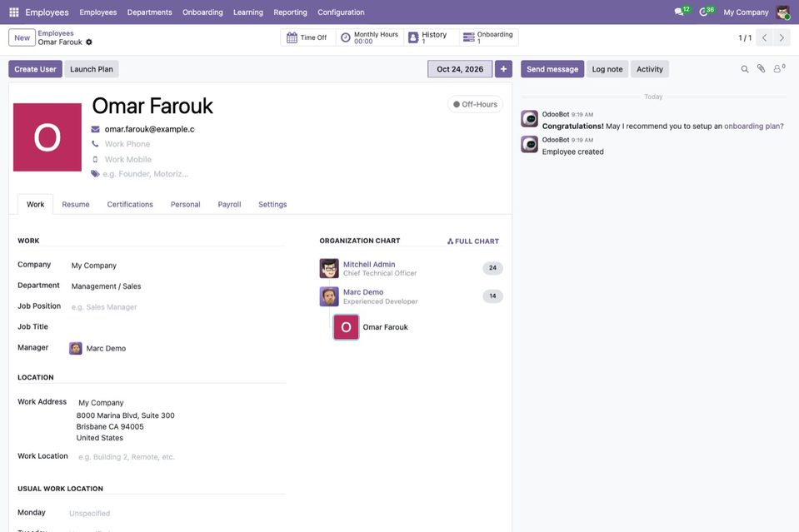Go to the previous record arrow
The width and height of the screenshot is (799, 532).
pos(764,37)
